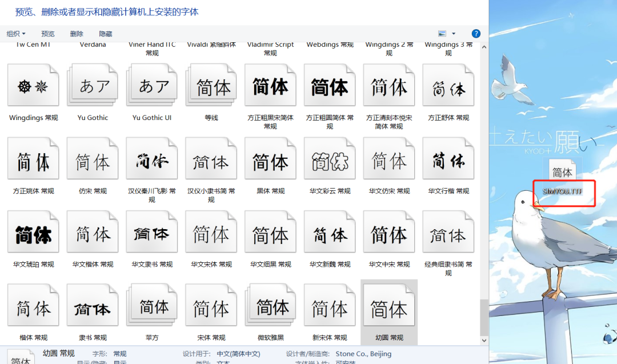617x364 pixels.
Task: Select the 华文楷体 font icon
Action: (x=93, y=232)
